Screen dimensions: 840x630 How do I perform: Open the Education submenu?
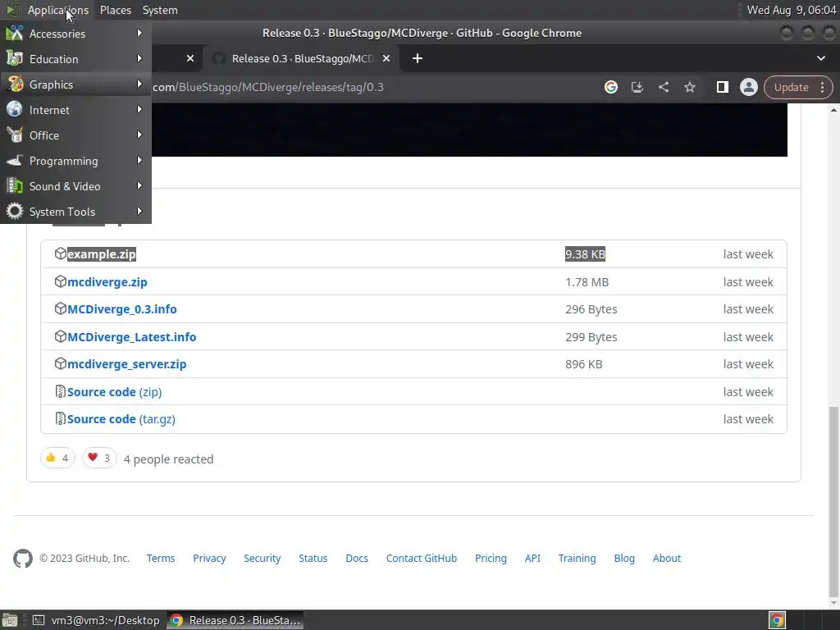(x=75, y=59)
